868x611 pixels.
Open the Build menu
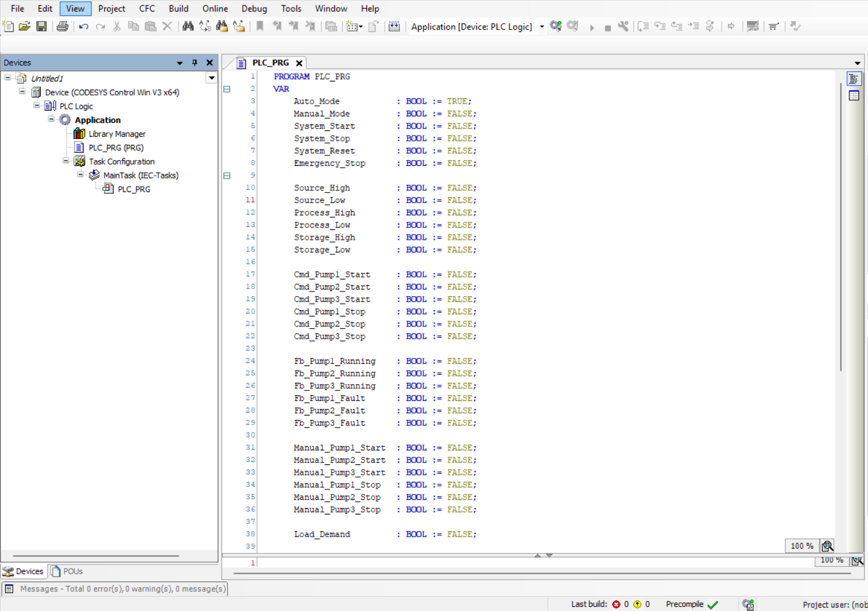point(178,9)
